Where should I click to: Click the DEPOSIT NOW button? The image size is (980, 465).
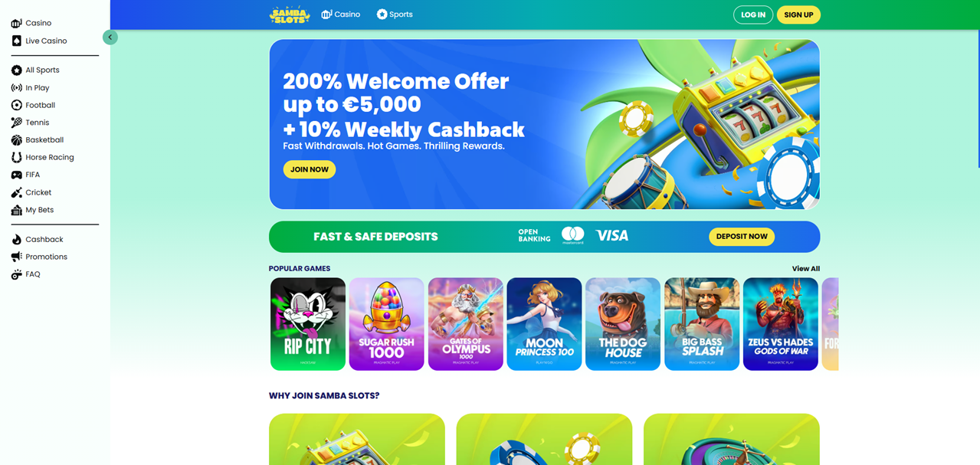tap(742, 237)
